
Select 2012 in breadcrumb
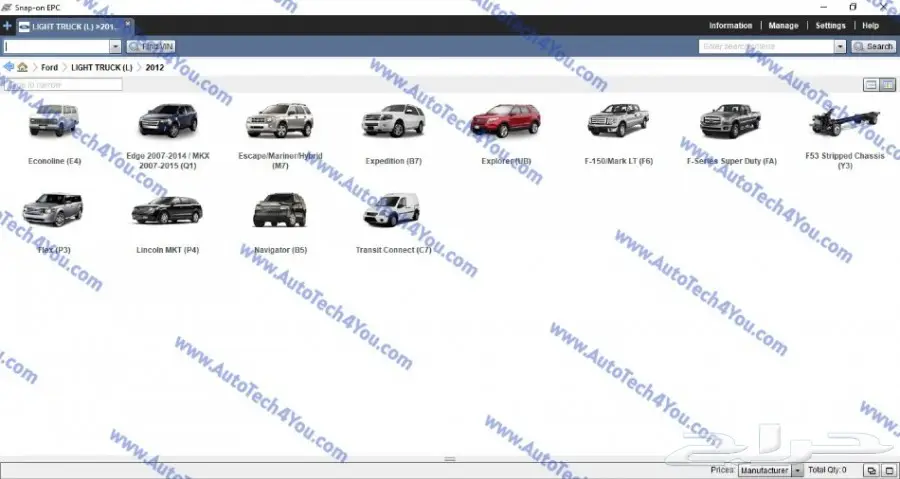pos(154,68)
